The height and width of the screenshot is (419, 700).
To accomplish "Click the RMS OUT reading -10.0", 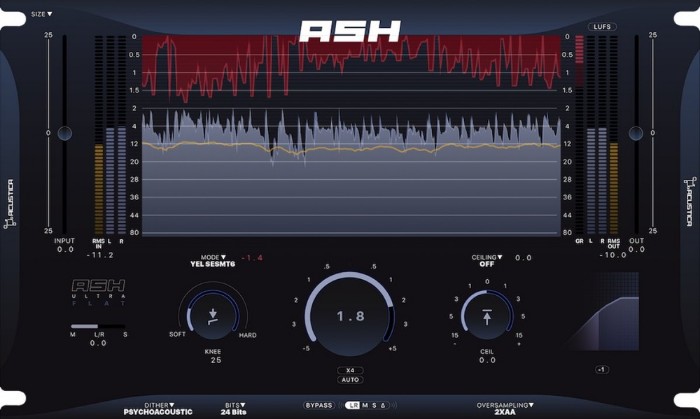I will 612,255.
